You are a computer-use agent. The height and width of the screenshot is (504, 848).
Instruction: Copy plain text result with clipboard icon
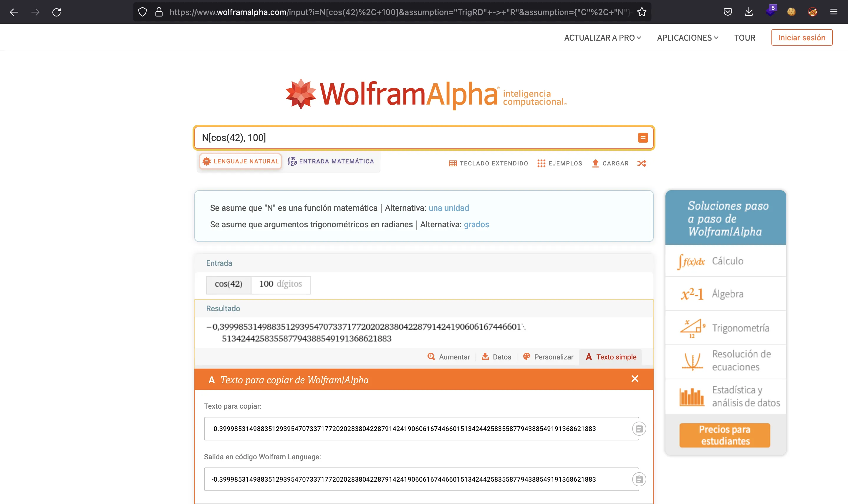[639, 429]
